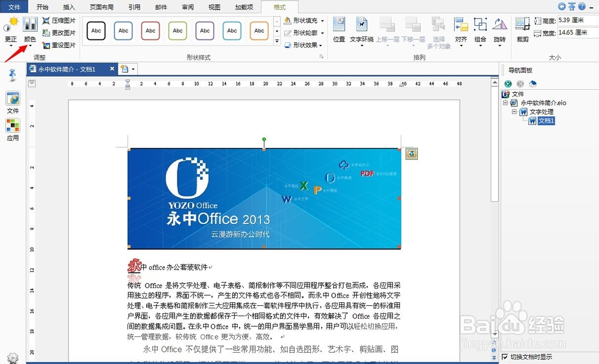Click the green rotation handle above image
Viewport: 599px width, 364px height.
(x=264, y=139)
